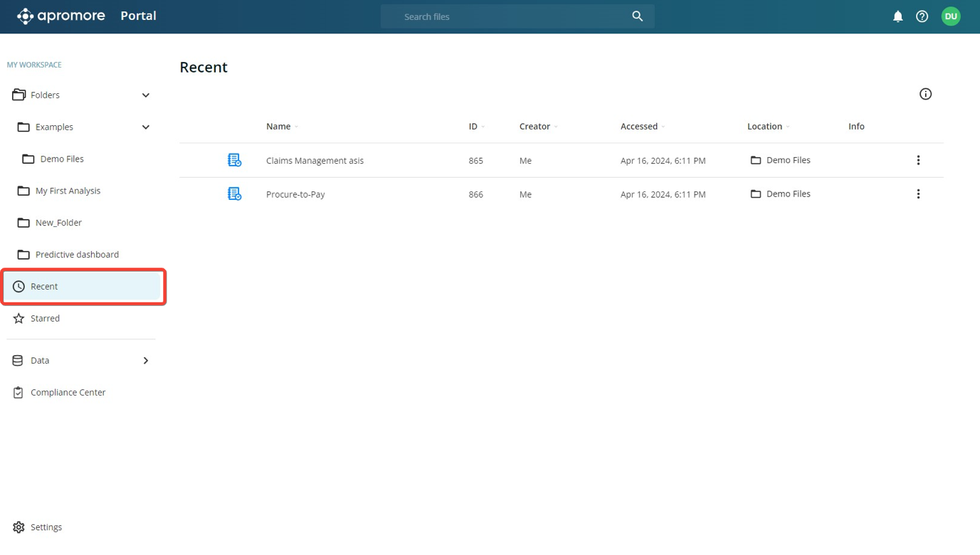Screen dimensions: 980x555
Task: Show details via the info circle icon
Action: (925, 94)
